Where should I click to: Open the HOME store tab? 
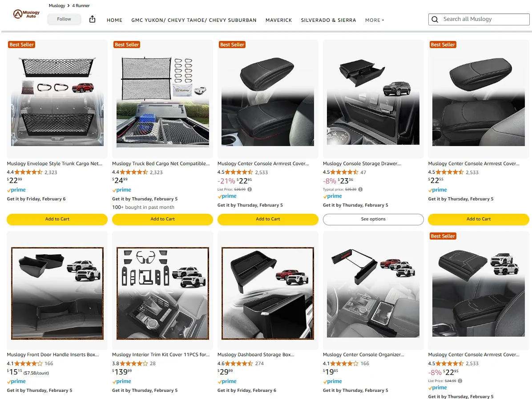(114, 20)
